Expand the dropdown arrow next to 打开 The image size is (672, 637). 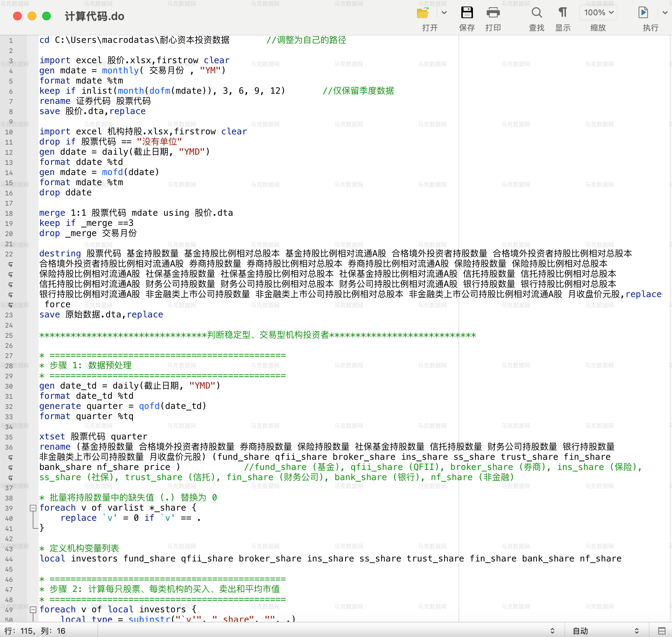tap(444, 13)
